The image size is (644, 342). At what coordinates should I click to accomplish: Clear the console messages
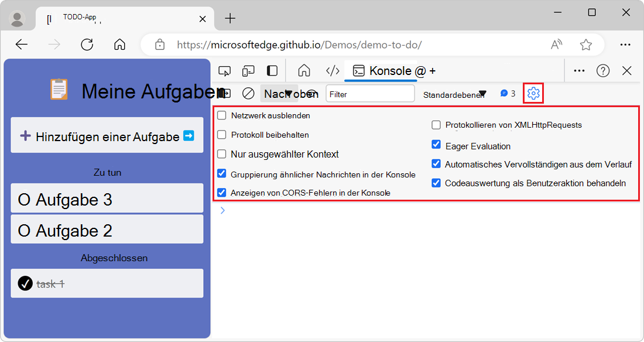click(248, 93)
